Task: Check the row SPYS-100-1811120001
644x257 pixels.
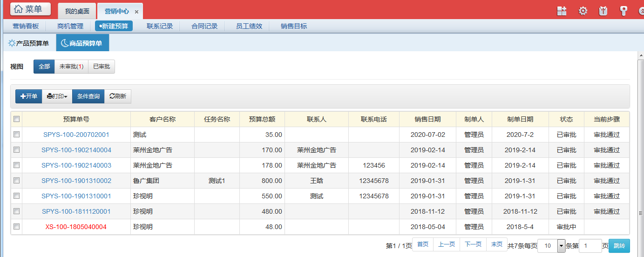Action: pyautogui.click(x=16, y=211)
